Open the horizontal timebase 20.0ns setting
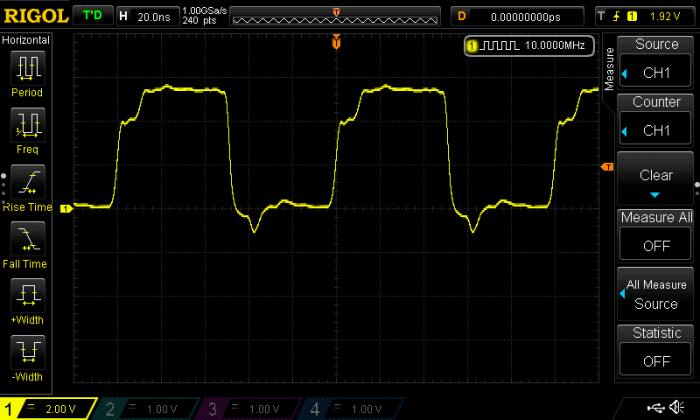 pos(148,17)
